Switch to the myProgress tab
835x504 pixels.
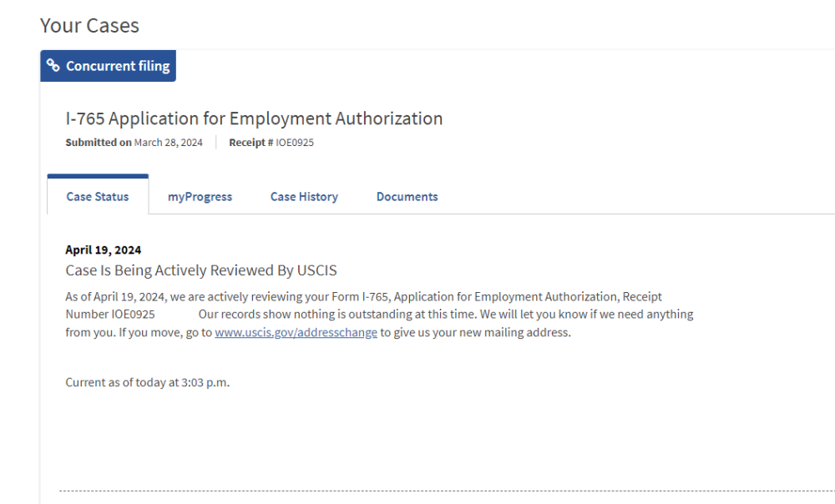coord(200,196)
